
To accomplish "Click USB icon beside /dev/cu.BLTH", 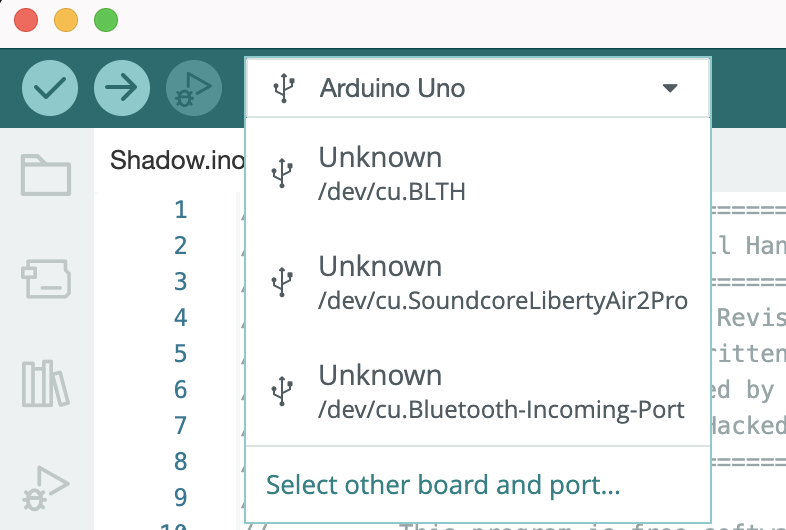I will point(283,172).
